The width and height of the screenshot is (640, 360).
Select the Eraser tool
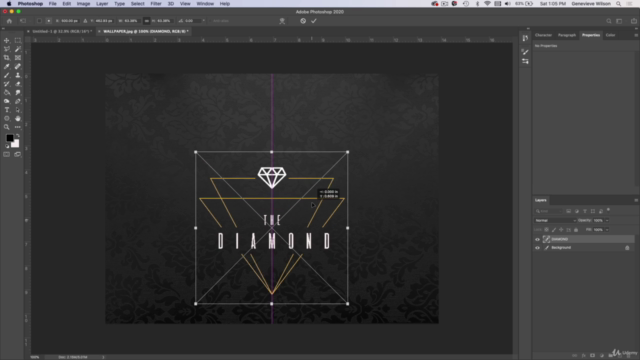(18, 84)
